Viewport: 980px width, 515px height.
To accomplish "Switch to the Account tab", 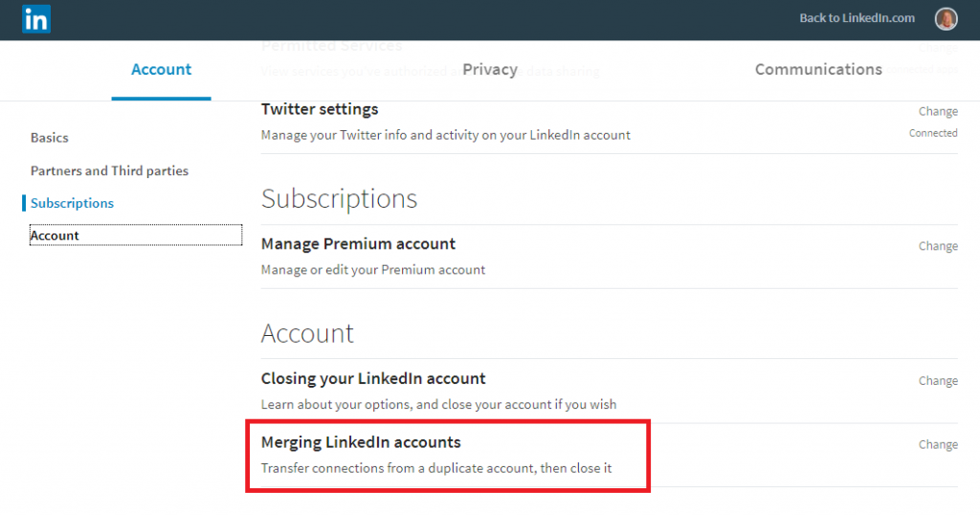I will pyautogui.click(x=161, y=69).
